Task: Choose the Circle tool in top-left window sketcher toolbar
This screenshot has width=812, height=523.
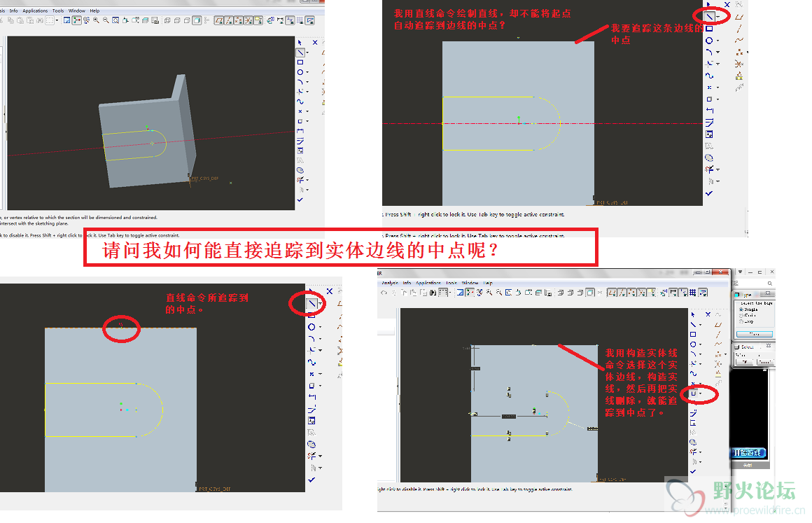Action: pyautogui.click(x=300, y=72)
